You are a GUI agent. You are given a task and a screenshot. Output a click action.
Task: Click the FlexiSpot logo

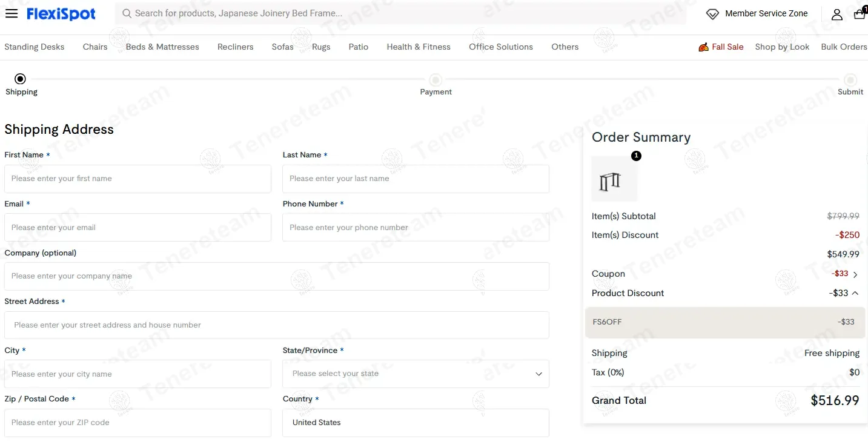click(x=61, y=13)
